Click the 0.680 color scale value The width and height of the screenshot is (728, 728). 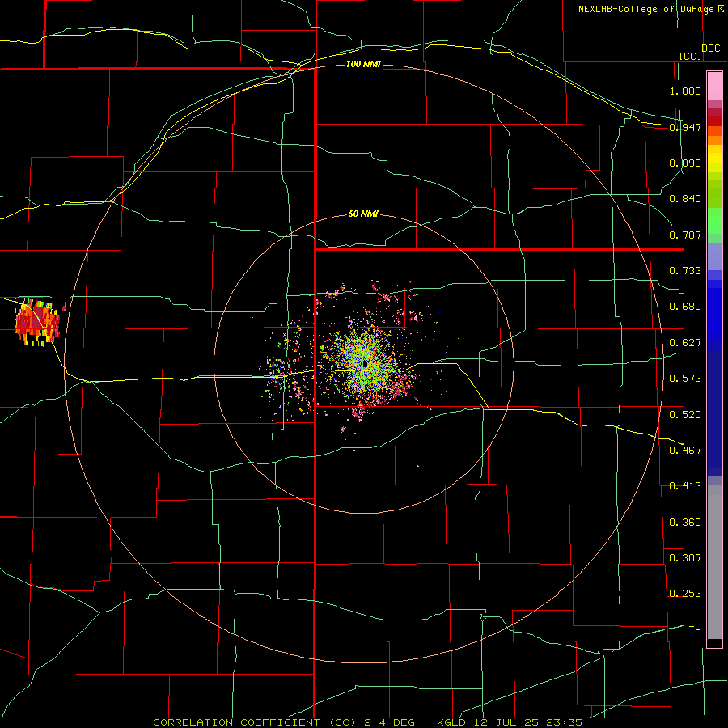click(x=685, y=307)
